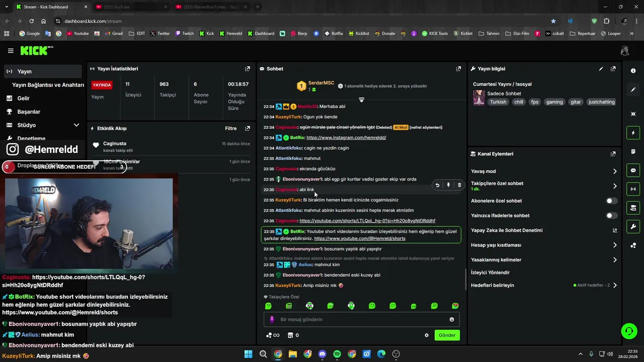Click the channel actions icon in right sidebar
Viewport: 644px width, 362px height.
point(633,208)
